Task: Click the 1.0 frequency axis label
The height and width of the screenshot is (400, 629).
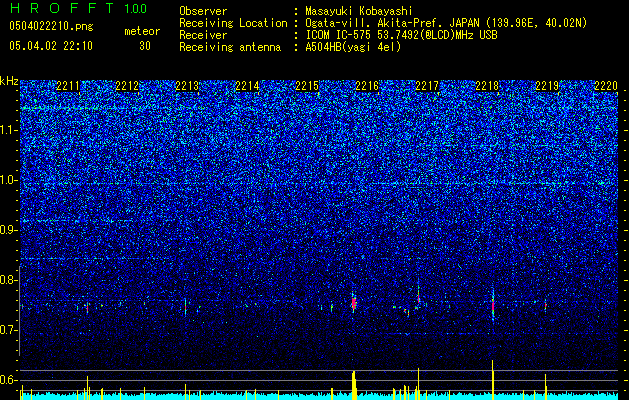Action: pyautogui.click(x=9, y=180)
